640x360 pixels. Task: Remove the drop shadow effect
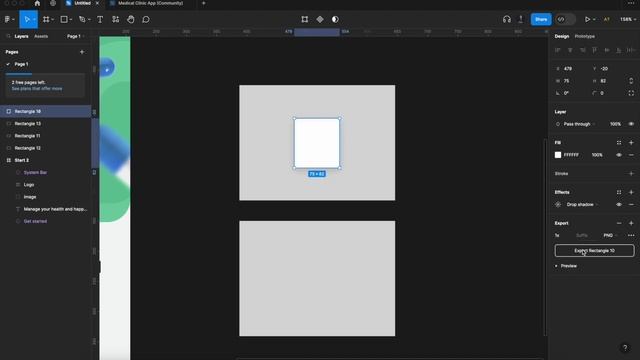pos(631,204)
